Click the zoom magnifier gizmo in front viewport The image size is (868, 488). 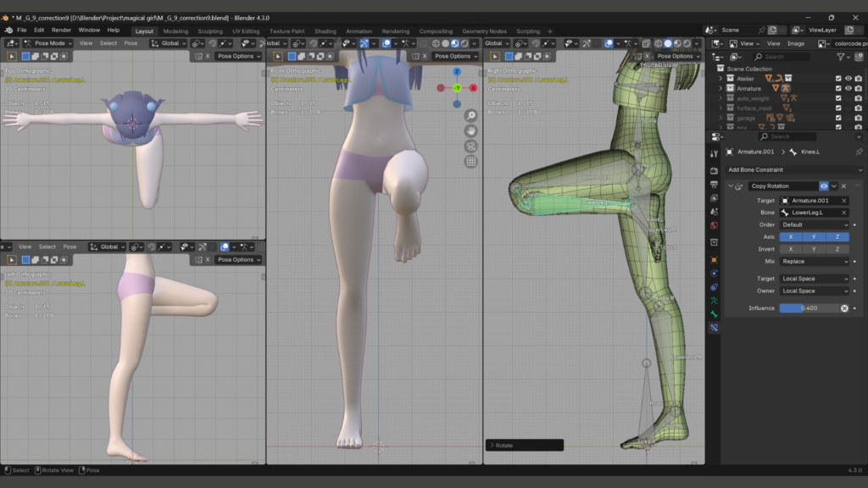(x=470, y=115)
